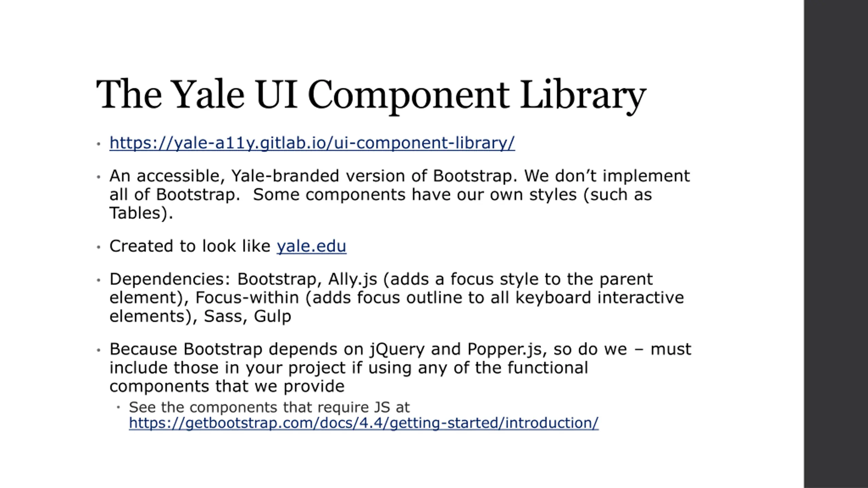Viewport: 868px width, 488px height.
Task: Click 'See the components that require JS at' text
Action: [x=269, y=407]
